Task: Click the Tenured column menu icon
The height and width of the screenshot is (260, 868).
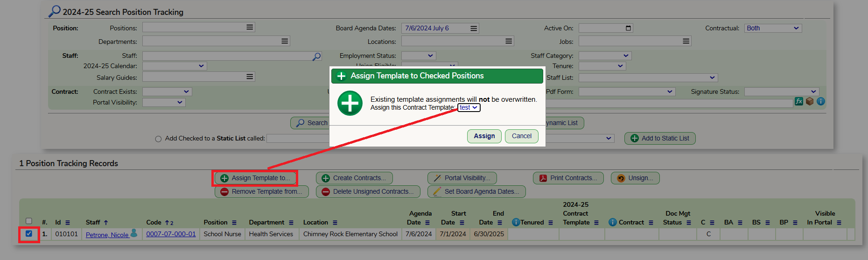Action: (551, 223)
